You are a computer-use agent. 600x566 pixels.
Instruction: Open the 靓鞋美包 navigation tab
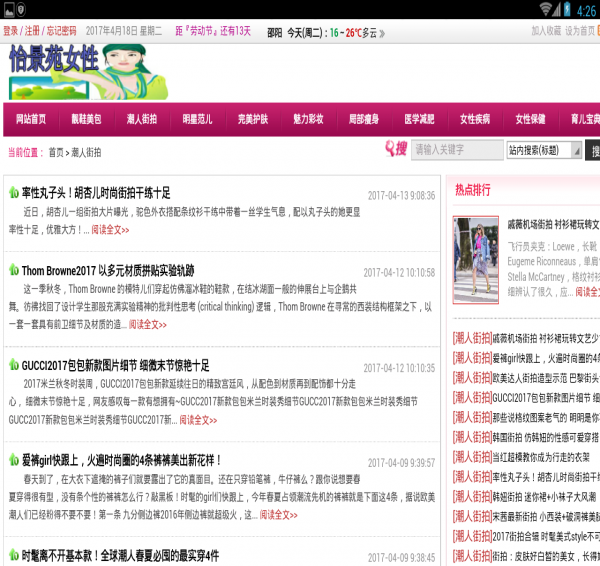[x=86, y=119]
